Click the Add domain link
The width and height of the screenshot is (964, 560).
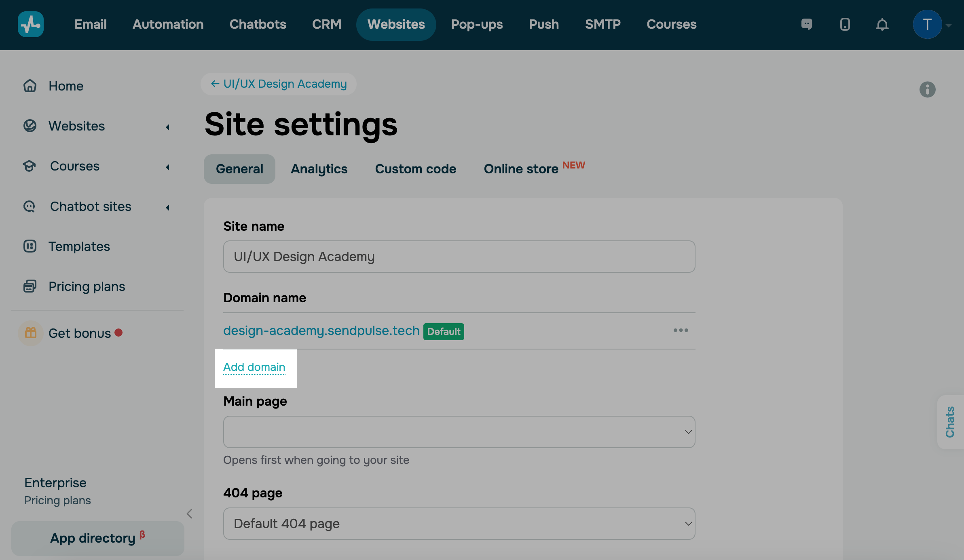click(x=254, y=367)
